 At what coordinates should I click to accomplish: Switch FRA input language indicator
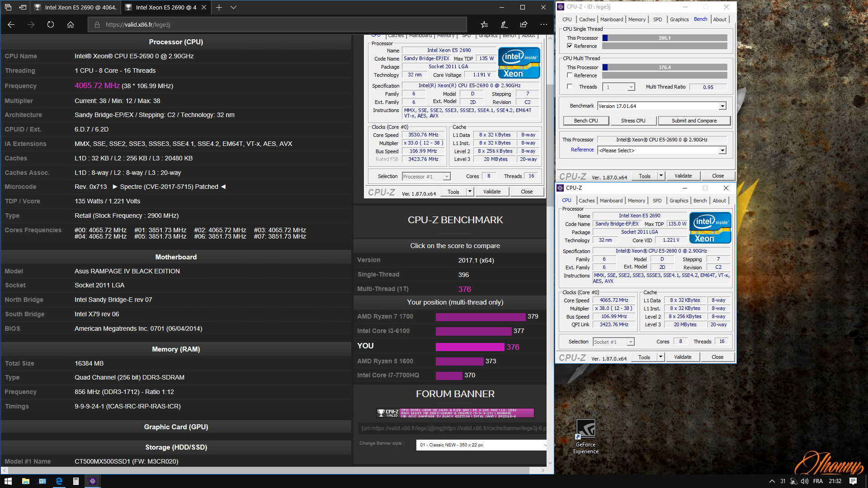click(x=818, y=481)
